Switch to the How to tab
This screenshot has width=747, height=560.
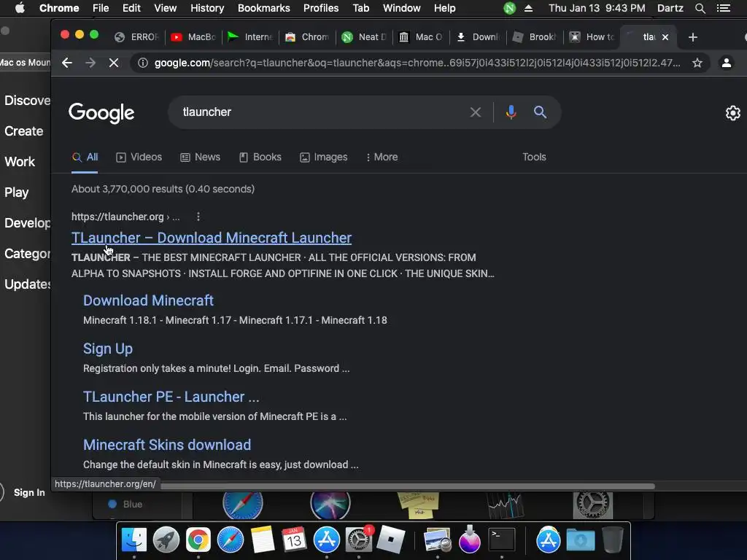coord(592,37)
